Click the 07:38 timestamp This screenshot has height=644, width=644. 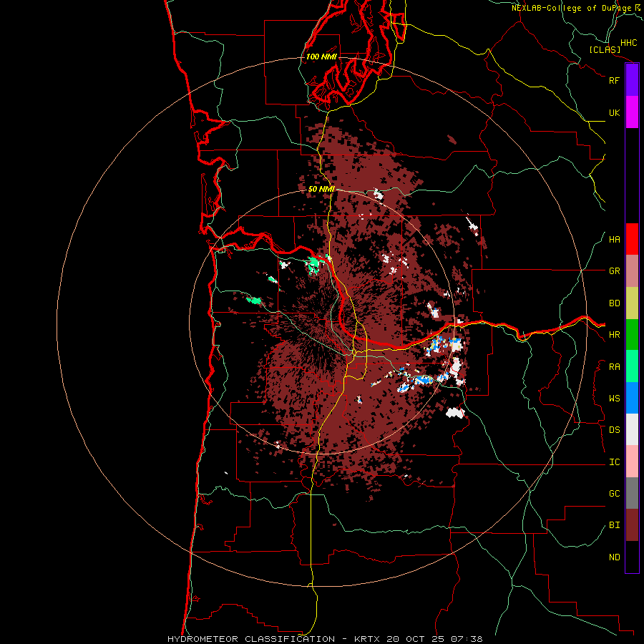(x=468, y=639)
